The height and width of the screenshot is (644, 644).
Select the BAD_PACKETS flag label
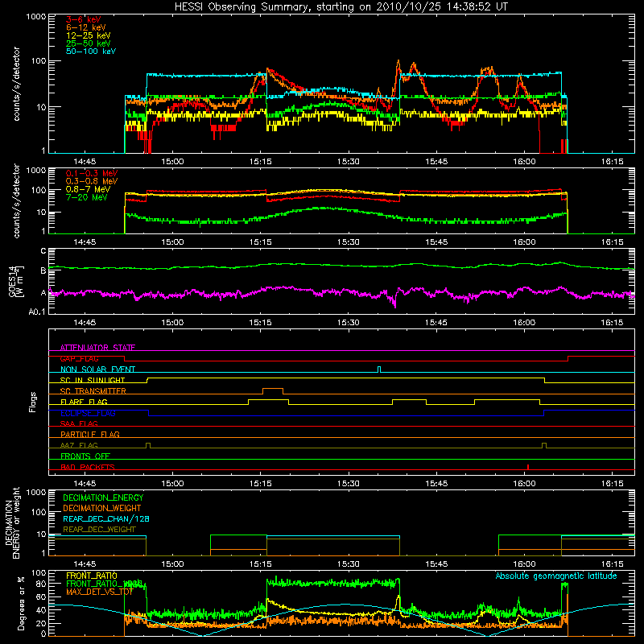click(88, 467)
